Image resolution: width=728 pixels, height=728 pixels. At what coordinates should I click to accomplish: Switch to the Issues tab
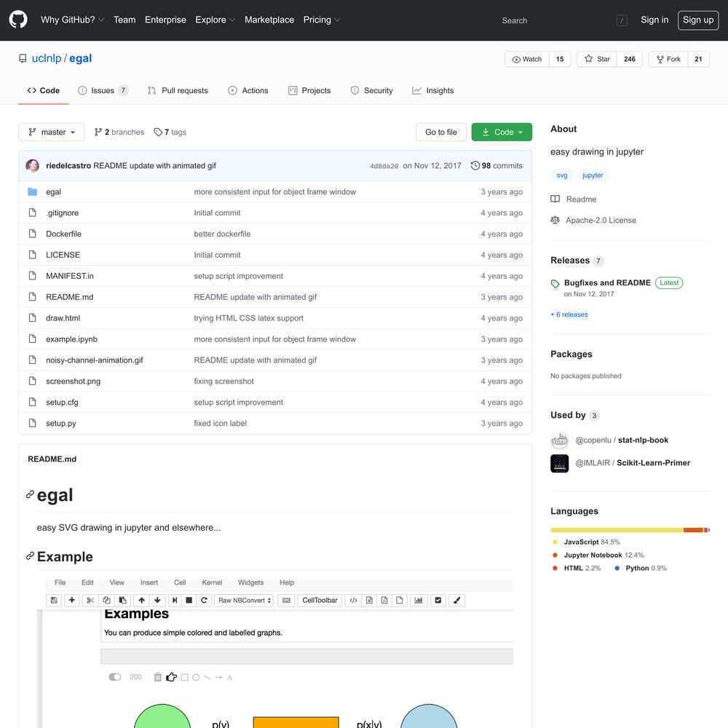(103, 90)
